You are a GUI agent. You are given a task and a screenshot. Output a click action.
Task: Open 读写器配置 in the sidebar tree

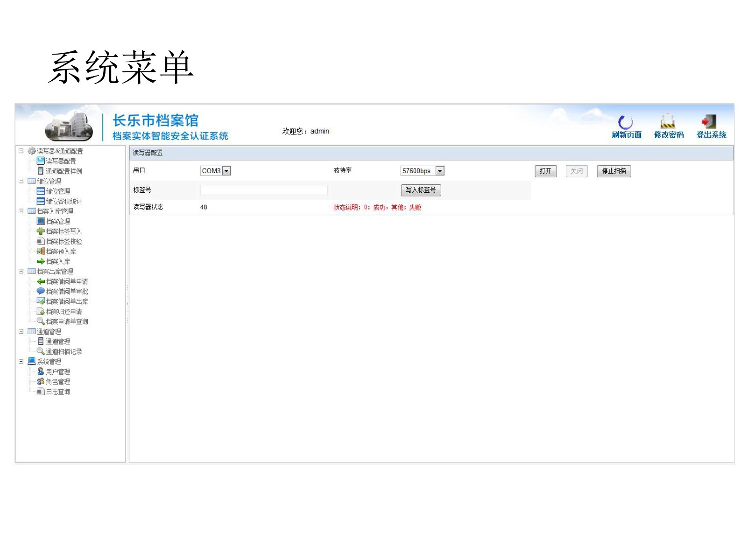(x=60, y=161)
